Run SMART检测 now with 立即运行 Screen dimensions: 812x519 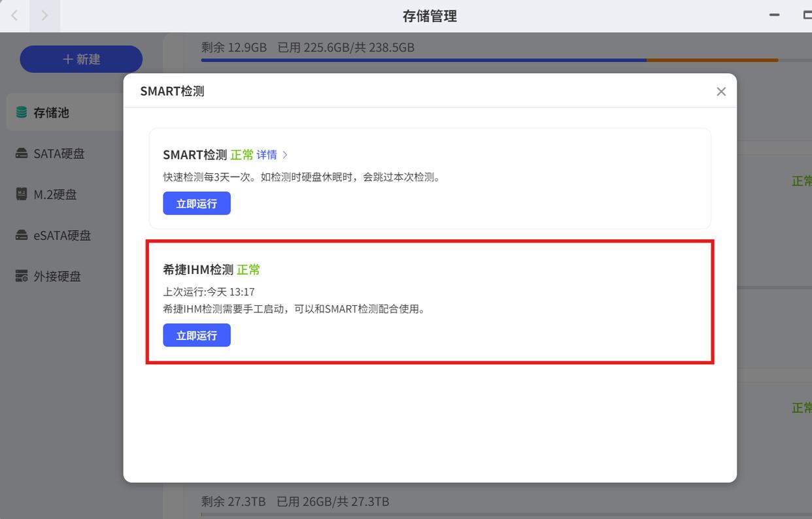(x=197, y=203)
